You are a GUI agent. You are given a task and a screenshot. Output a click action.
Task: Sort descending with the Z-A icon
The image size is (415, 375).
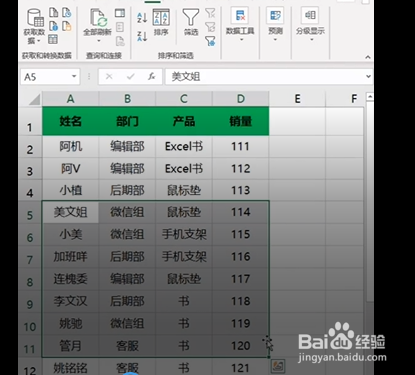coord(142,36)
